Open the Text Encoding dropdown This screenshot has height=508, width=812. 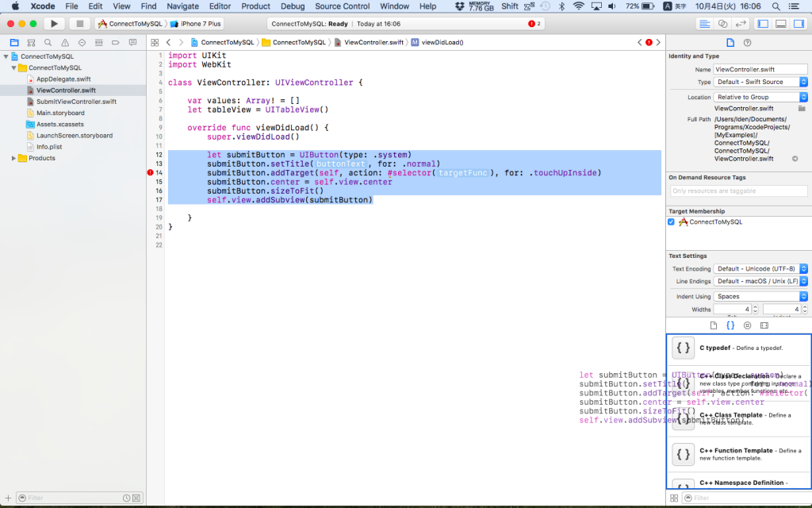pos(760,269)
